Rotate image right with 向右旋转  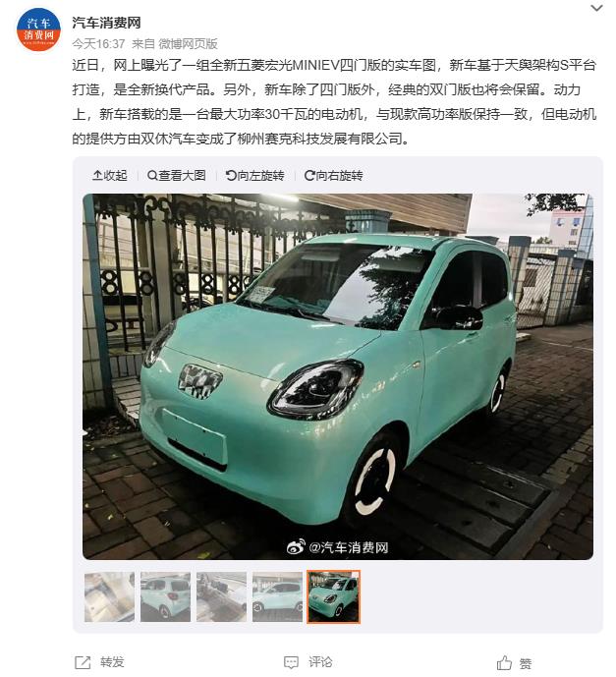333,175
